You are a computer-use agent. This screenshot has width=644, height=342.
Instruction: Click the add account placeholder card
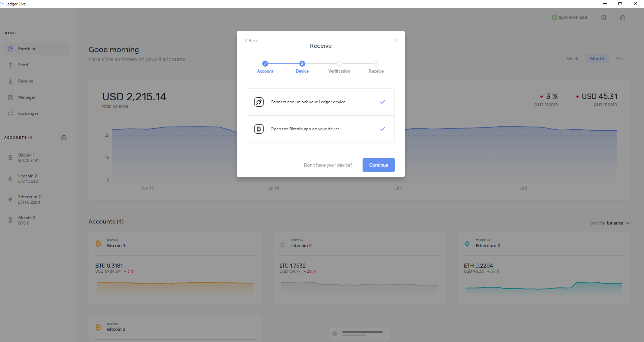coord(360,329)
